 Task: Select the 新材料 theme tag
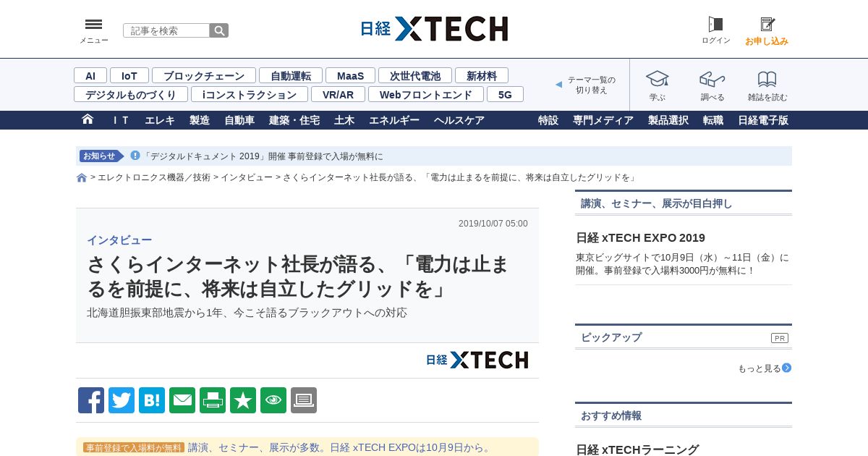(x=482, y=75)
